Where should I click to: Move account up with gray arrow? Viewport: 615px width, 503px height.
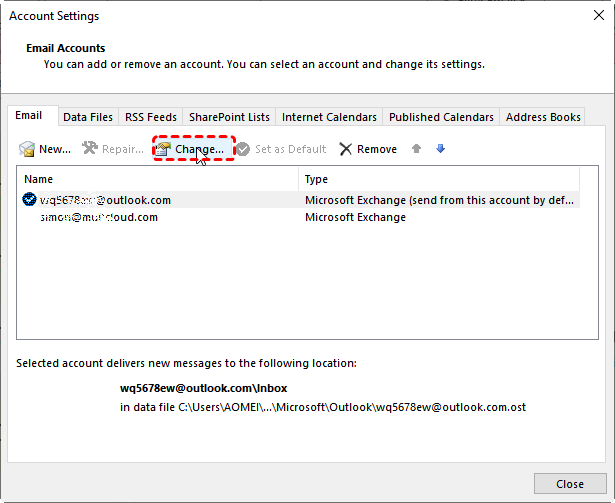click(417, 149)
